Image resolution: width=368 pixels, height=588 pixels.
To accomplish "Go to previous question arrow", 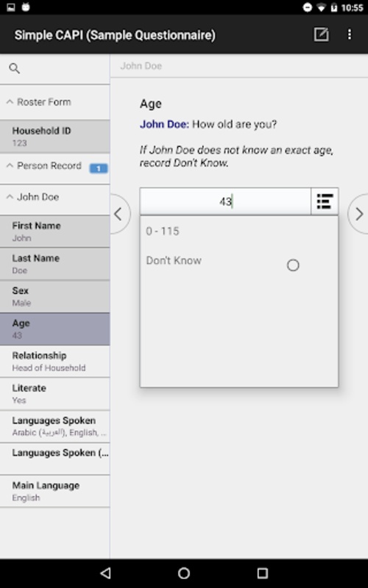I will coord(119,214).
